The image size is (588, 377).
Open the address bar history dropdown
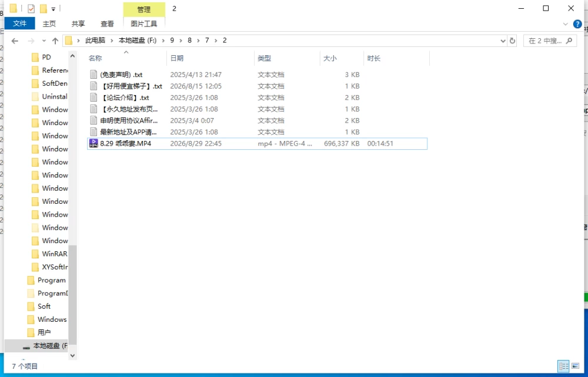pyautogui.click(x=503, y=41)
